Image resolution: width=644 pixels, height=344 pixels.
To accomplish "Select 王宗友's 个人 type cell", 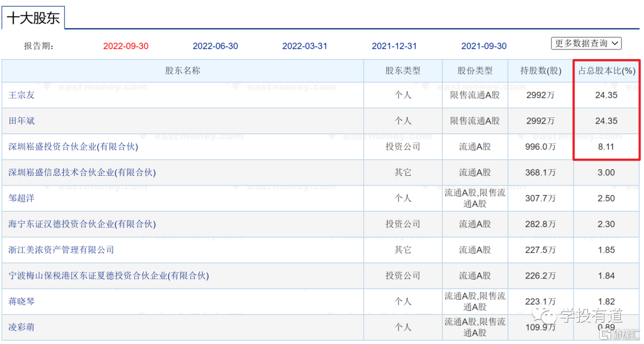I will coord(403,95).
